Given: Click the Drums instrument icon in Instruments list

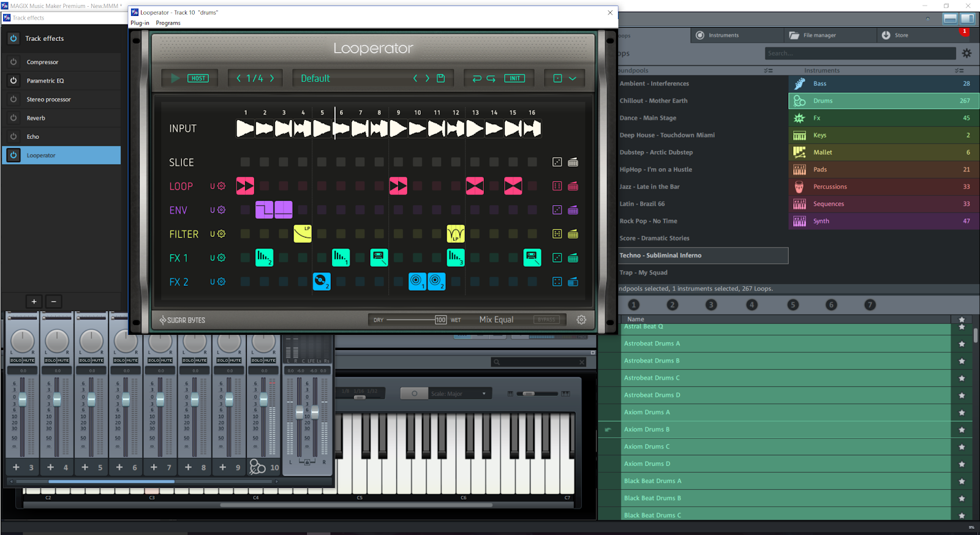Looking at the screenshot, I should click(799, 101).
